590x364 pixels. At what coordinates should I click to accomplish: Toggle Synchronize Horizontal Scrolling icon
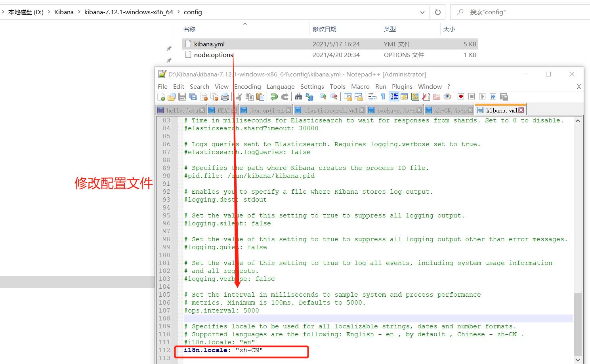tap(359, 97)
